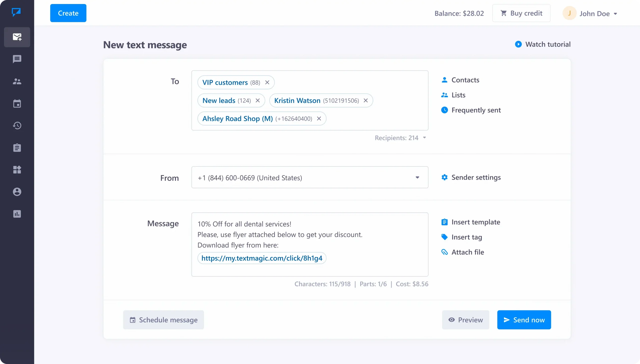
Task: Click the New text message heading
Action: pyautogui.click(x=145, y=45)
